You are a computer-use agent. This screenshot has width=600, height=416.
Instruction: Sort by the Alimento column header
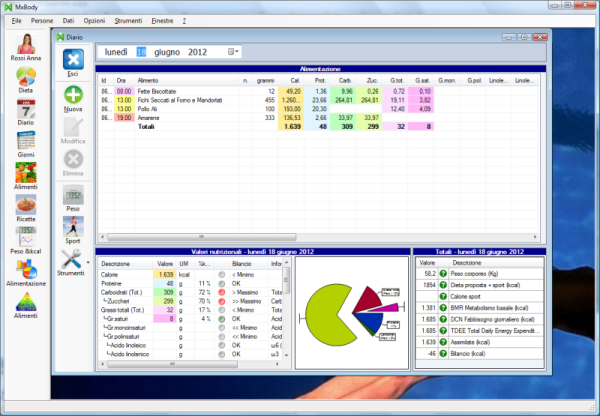tap(188, 80)
